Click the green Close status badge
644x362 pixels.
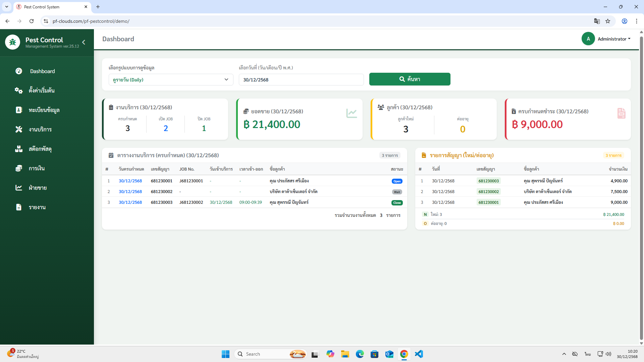click(397, 203)
